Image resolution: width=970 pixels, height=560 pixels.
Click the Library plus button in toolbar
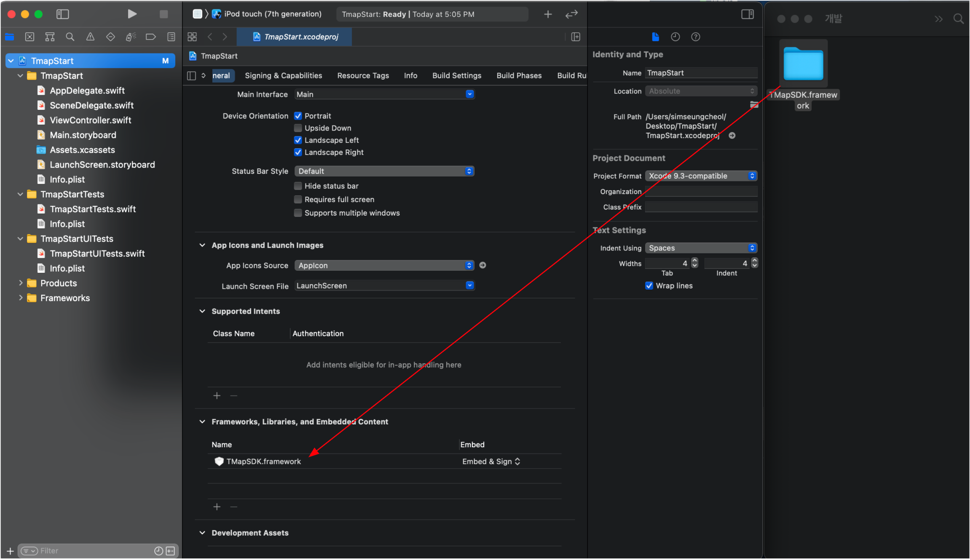pos(547,14)
